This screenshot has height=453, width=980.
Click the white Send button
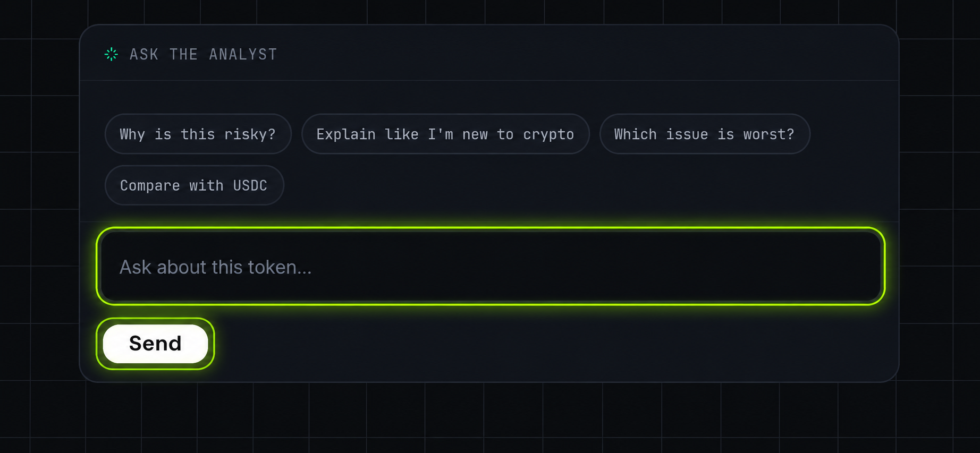tap(155, 344)
